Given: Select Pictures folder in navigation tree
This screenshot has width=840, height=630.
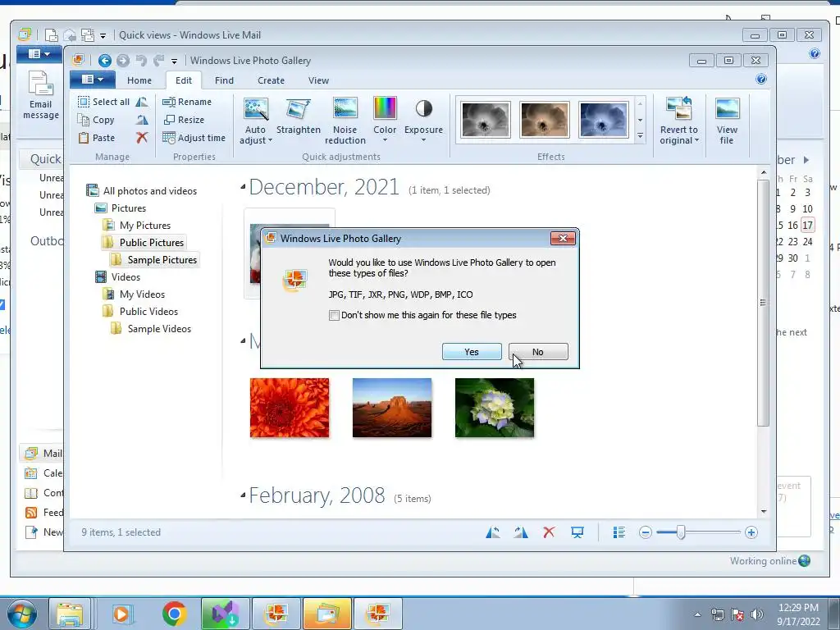Looking at the screenshot, I should pos(121,208).
